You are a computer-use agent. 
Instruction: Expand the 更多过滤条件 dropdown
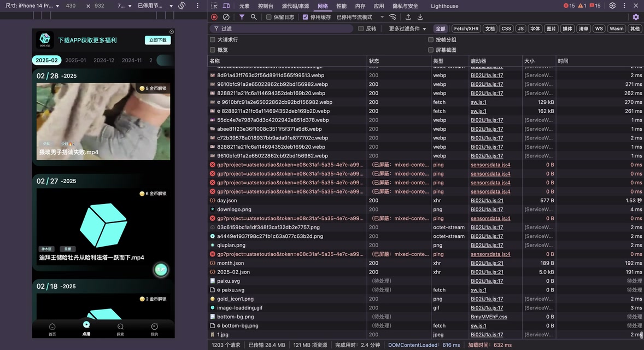tap(407, 28)
